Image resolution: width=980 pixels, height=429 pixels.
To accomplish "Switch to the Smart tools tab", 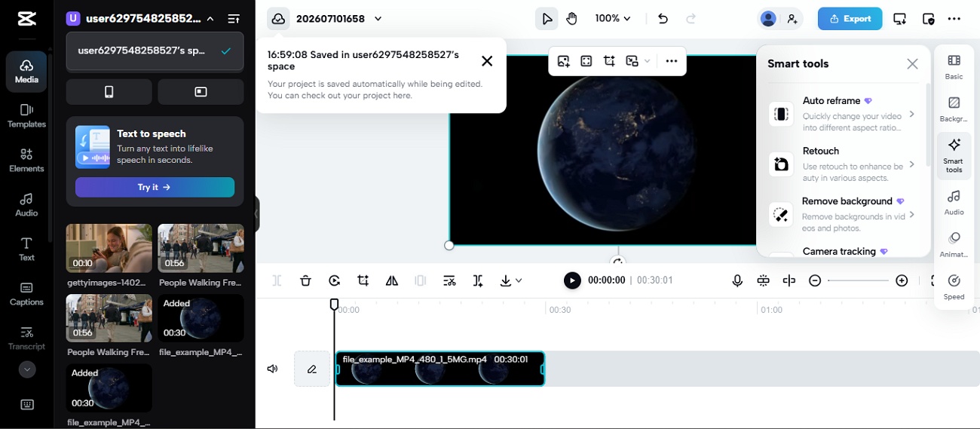I will [x=954, y=155].
